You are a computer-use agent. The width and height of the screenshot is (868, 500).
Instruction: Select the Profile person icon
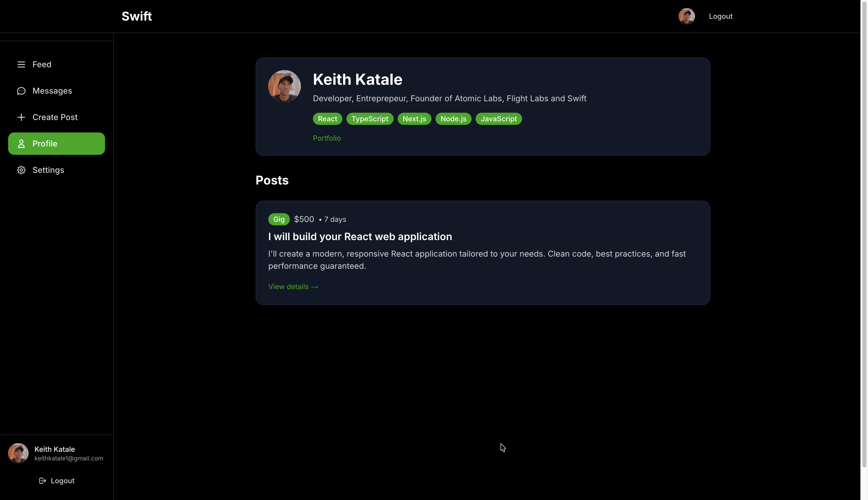(21, 144)
